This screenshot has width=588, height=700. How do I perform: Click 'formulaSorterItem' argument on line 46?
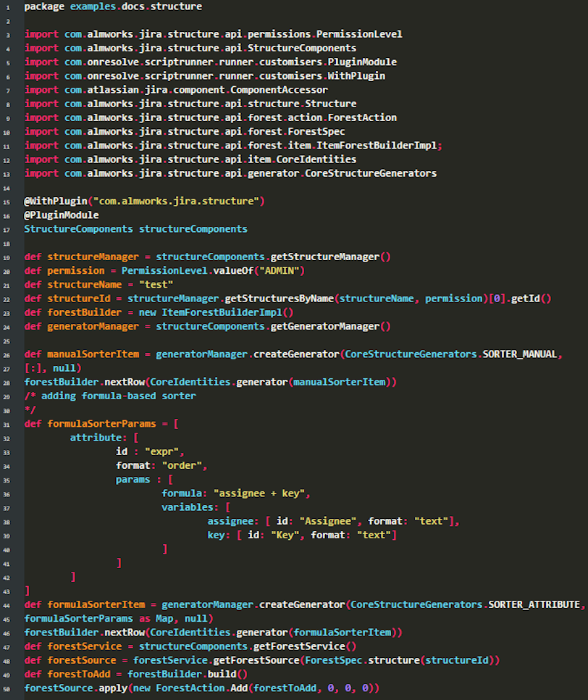point(343,633)
